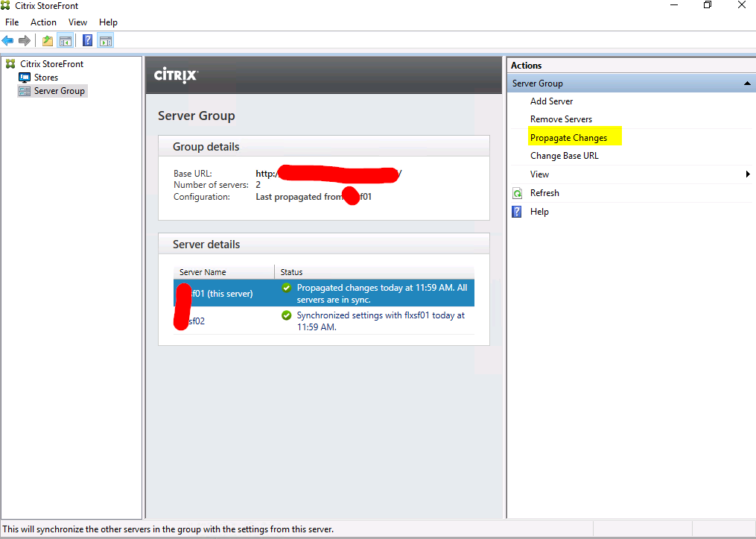Collapse the Server Group actions section
756x539 pixels.
click(747, 83)
